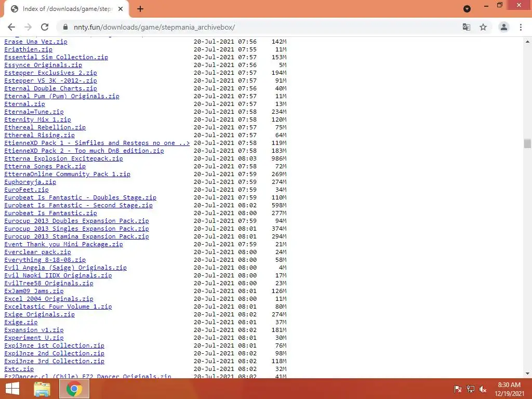Click the Estepper VS 3K -2012-.zip link

pyautogui.click(x=50, y=81)
